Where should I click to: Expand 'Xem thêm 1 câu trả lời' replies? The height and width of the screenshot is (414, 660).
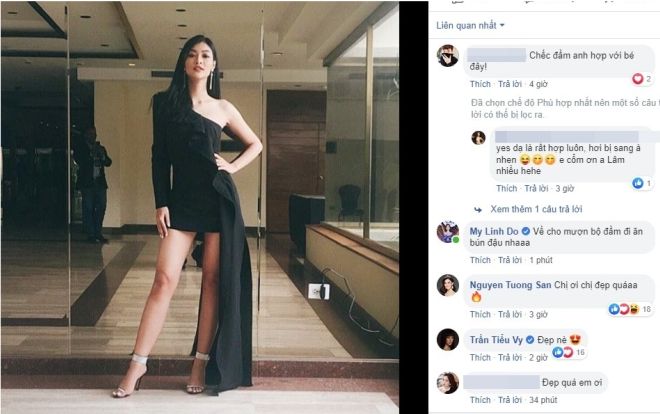[x=536, y=209]
